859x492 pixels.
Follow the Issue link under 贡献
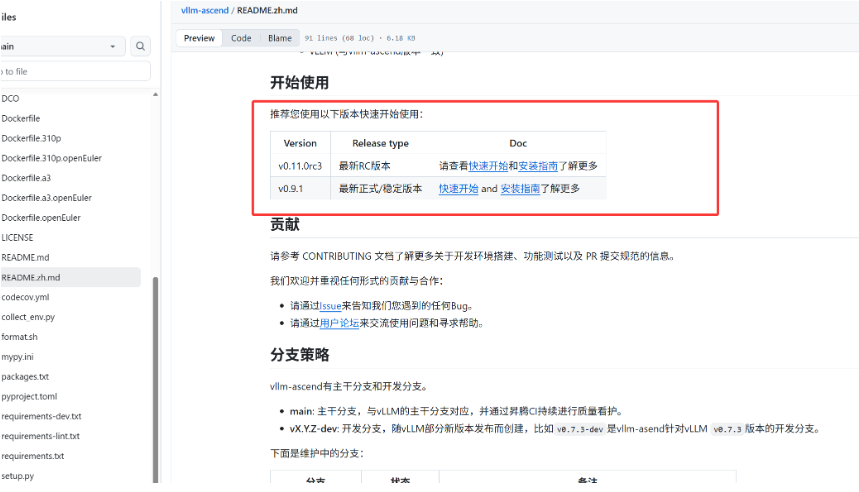pos(331,306)
